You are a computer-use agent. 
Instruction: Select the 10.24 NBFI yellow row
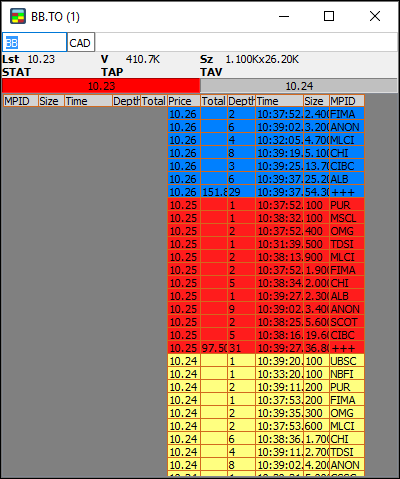click(x=266, y=374)
